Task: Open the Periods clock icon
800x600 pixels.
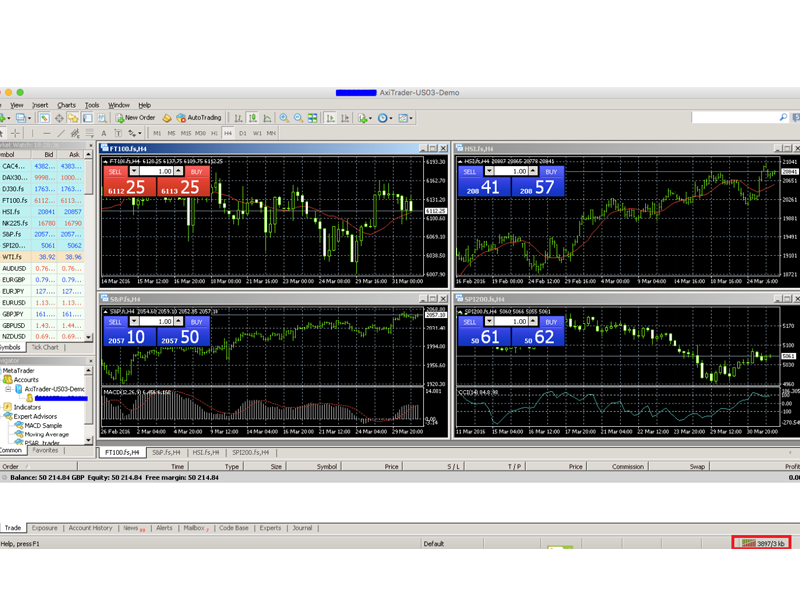Action: (x=382, y=118)
